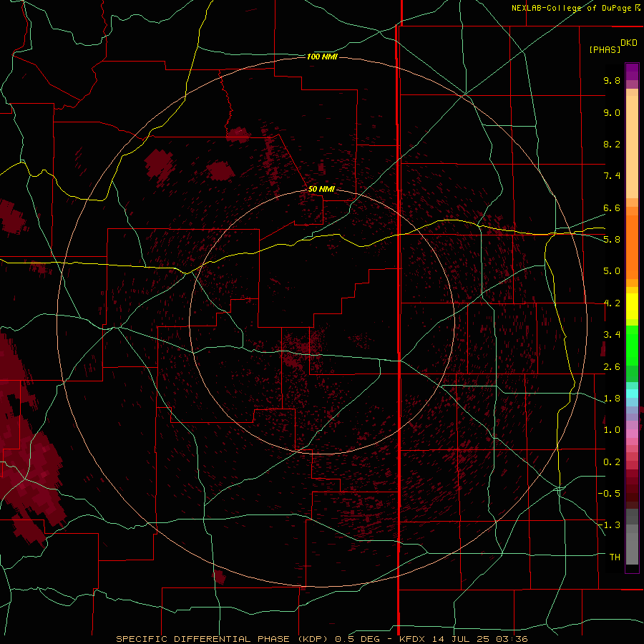Viewport: 644px width, 644px height.
Task: Click the -0.5 value on color scale
Action: pyautogui.click(x=609, y=494)
